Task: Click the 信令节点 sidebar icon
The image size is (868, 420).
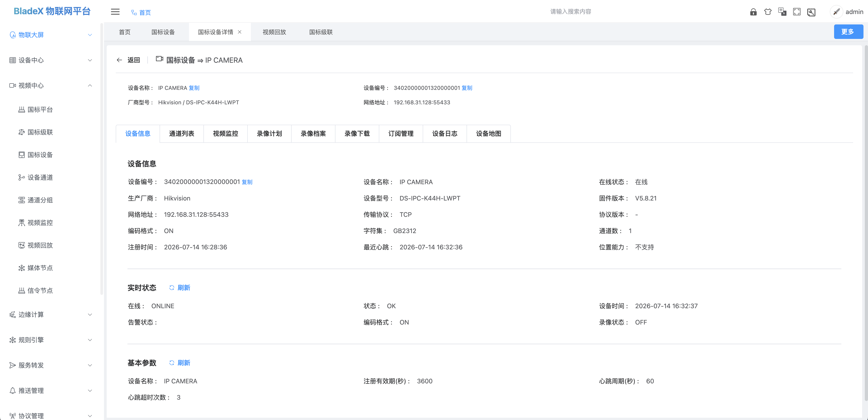Action: 21,291
